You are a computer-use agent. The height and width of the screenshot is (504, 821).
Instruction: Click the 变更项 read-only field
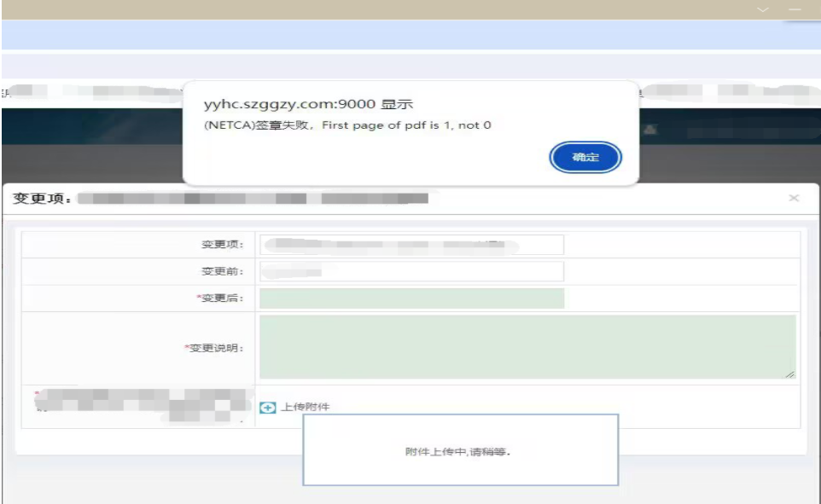(411, 245)
